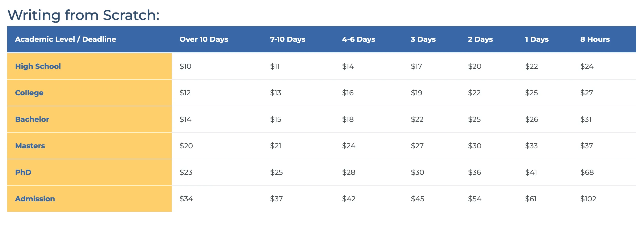Screen dimensions: 644x225
Task: Click the Admission row label
Action: click(x=35, y=199)
